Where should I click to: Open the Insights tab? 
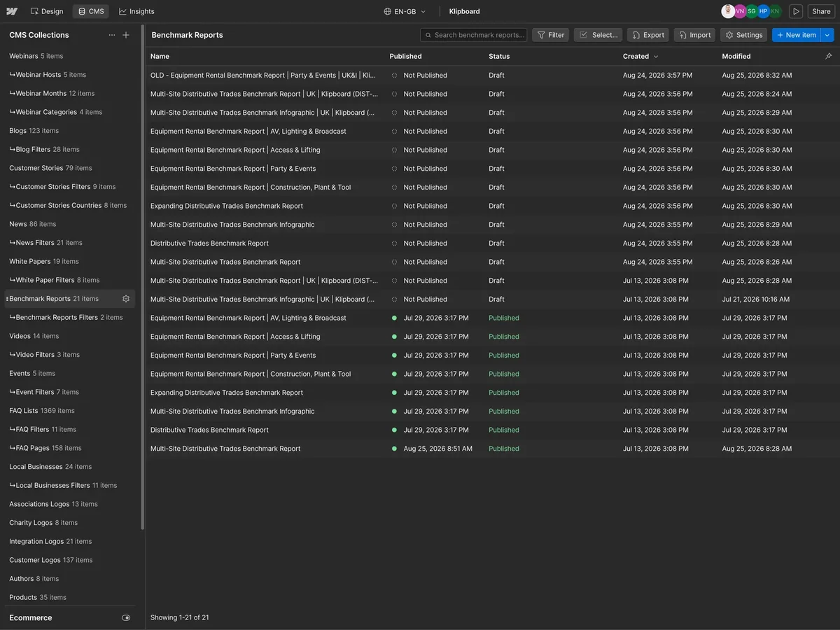pyautogui.click(x=136, y=11)
